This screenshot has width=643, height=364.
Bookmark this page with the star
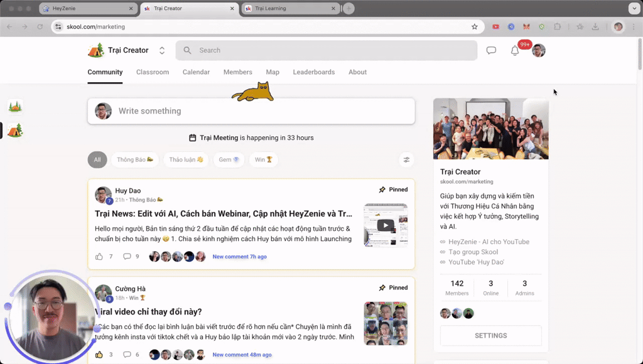tap(475, 26)
